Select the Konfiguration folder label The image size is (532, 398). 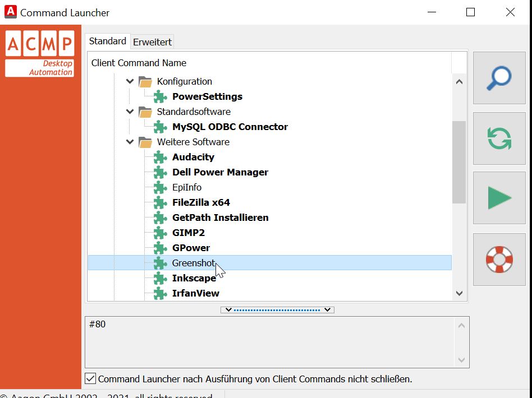(x=185, y=82)
